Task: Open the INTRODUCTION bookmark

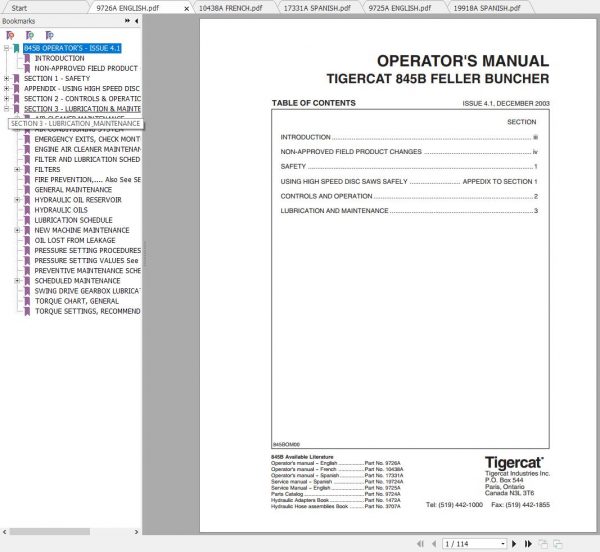Action: point(59,58)
